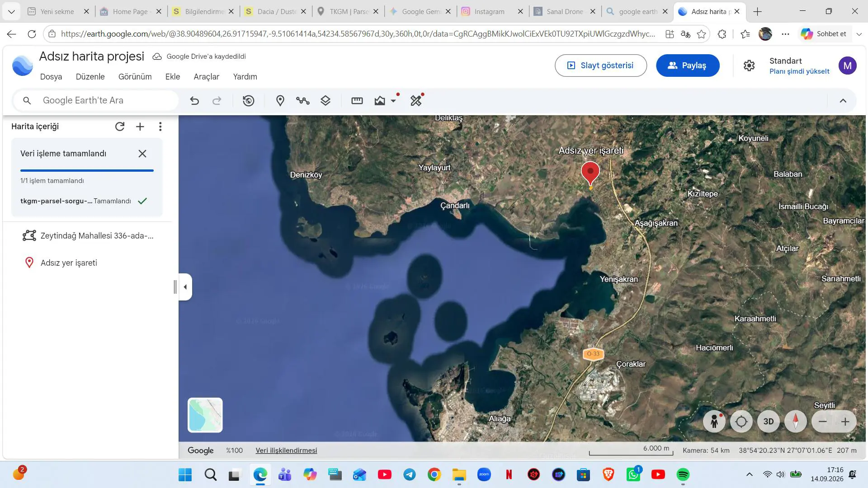This screenshot has height=488, width=868.
Task: Refresh the Harita içeriği panel
Action: point(120,127)
